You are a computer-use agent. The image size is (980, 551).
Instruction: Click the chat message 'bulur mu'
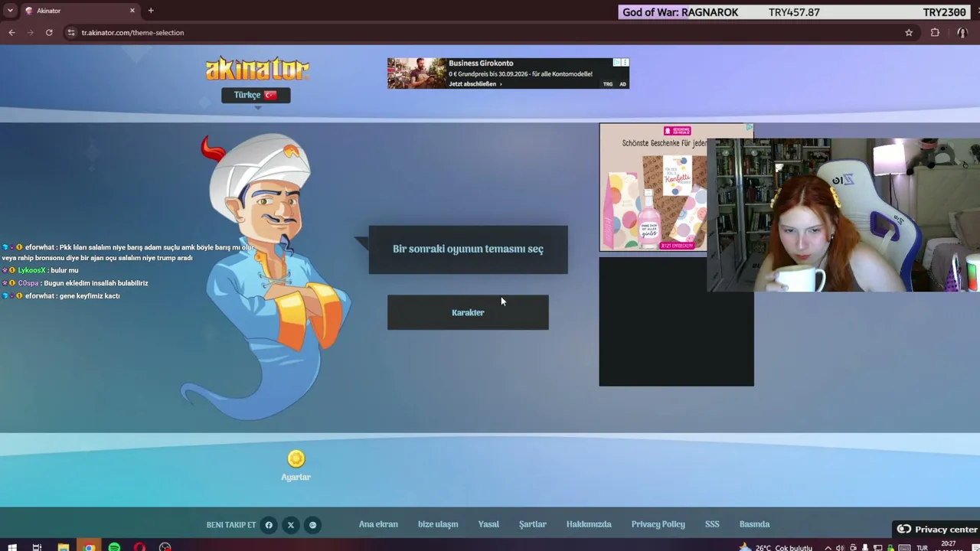coord(64,270)
